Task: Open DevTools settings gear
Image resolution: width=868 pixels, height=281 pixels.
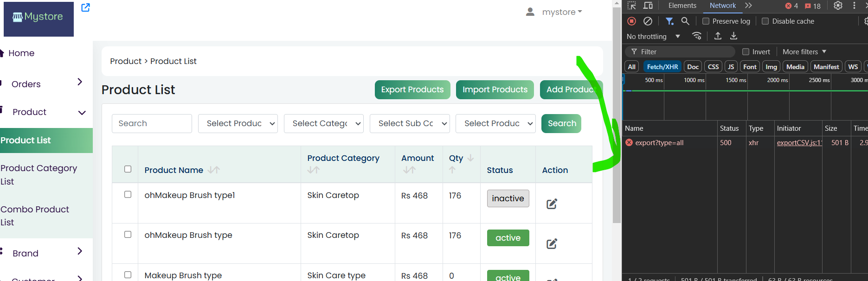Action: click(x=838, y=6)
